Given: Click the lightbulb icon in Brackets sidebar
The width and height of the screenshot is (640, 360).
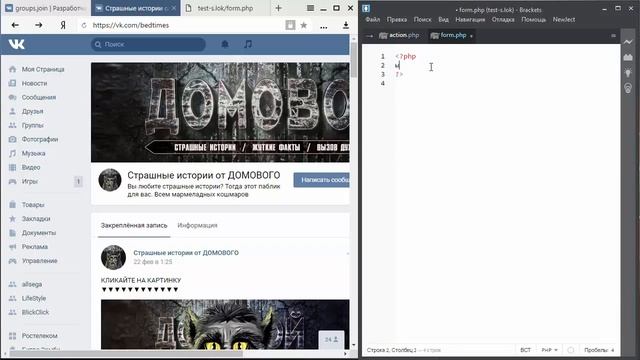Looking at the screenshot, I should [628, 73].
